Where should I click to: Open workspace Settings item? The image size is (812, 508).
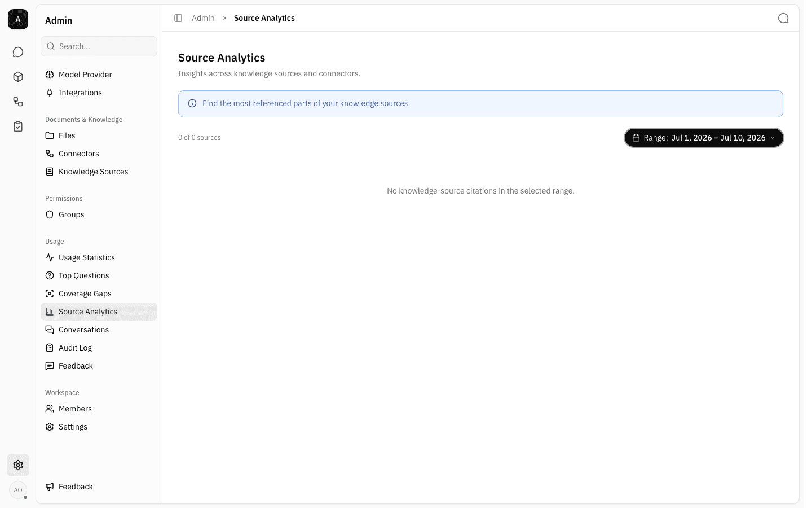click(x=99, y=427)
